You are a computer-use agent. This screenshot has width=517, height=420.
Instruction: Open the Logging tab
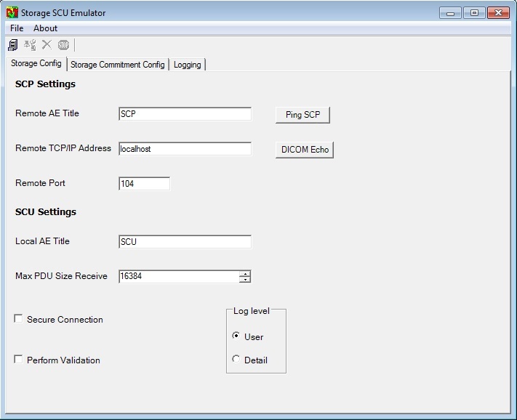pos(187,65)
